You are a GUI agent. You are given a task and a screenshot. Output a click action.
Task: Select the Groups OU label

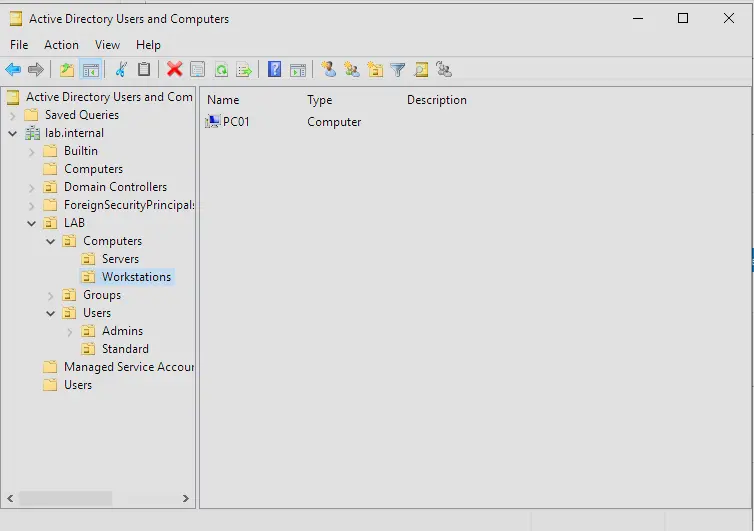[x=102, y=295]
